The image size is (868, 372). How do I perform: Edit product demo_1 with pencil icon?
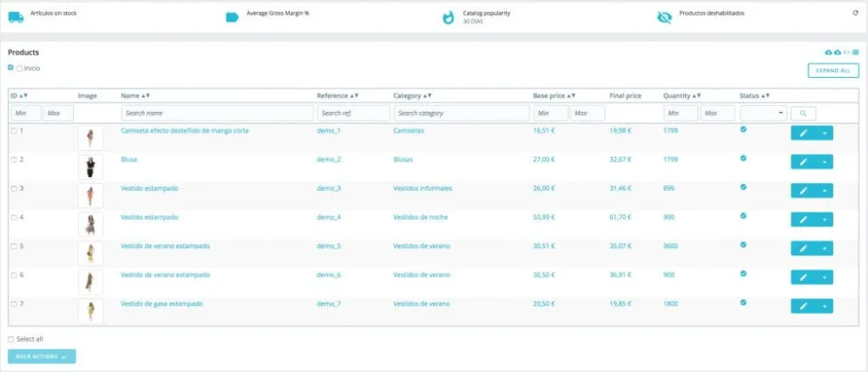coord(804,134)
